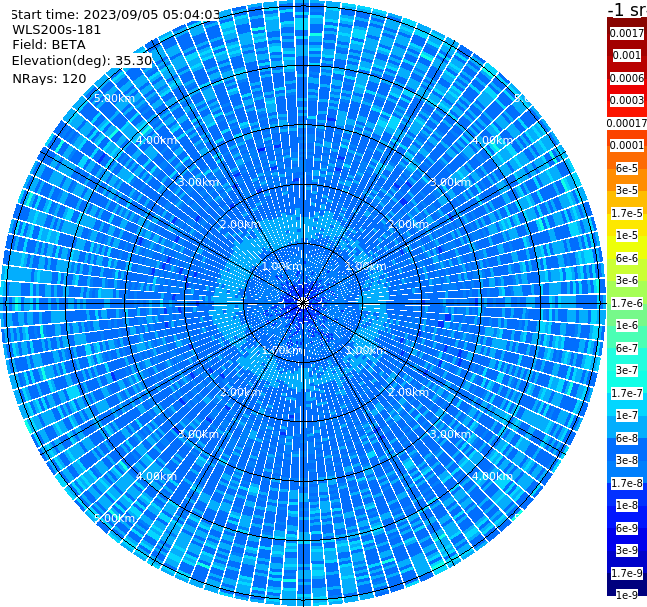Click the 1.7e-8 colorbar tick label
The image size is (647, 607).
tap(627, 483)
